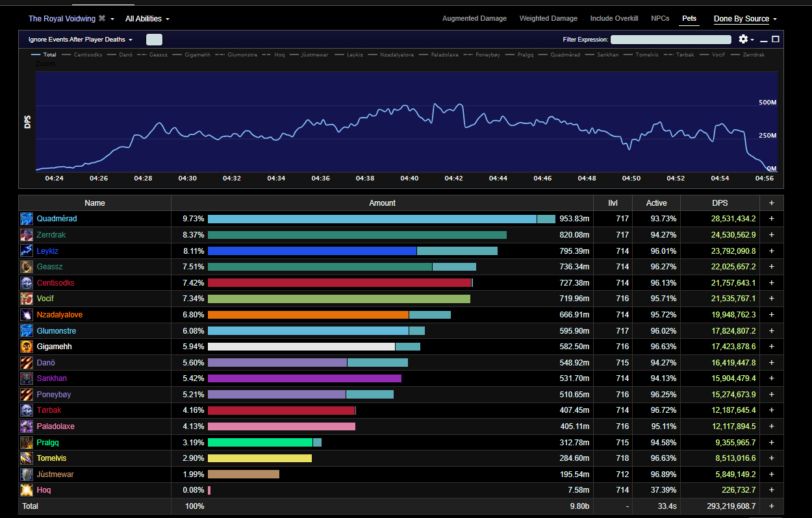Click Tomelvis's class icon
The height and width of the screenshot is (518, 812).
pos(27,458)
